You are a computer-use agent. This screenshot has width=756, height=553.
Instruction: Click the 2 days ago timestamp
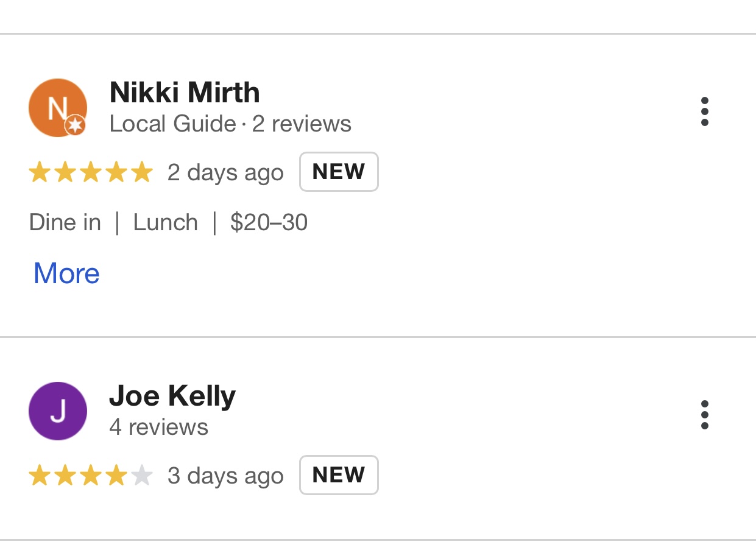click(225, 173)
